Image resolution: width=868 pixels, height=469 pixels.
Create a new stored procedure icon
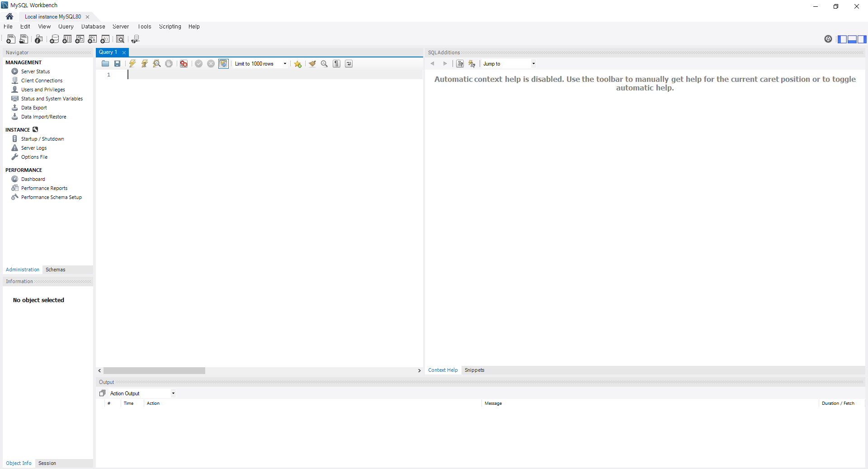click(92, 39)
